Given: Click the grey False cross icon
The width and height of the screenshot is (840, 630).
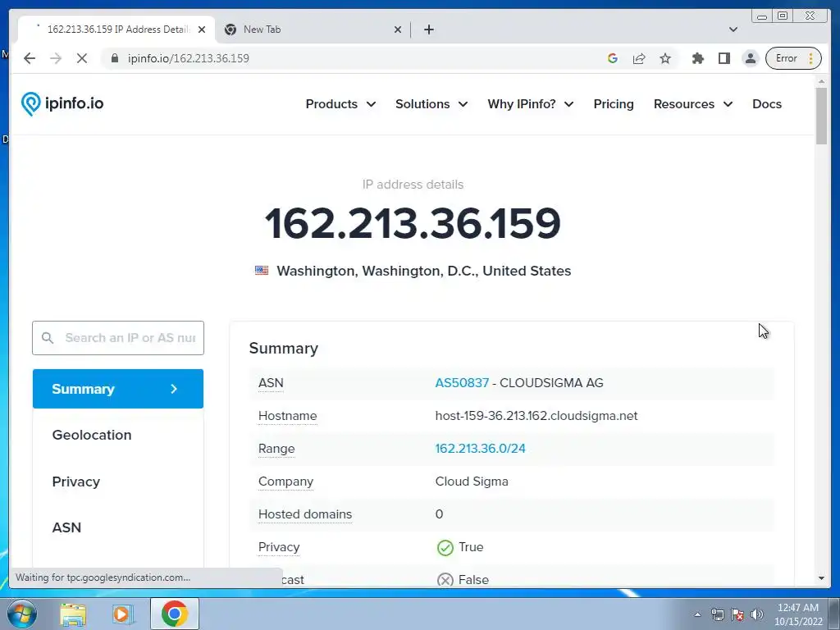Looking at the screenshot, I should (x=445, y=580).
